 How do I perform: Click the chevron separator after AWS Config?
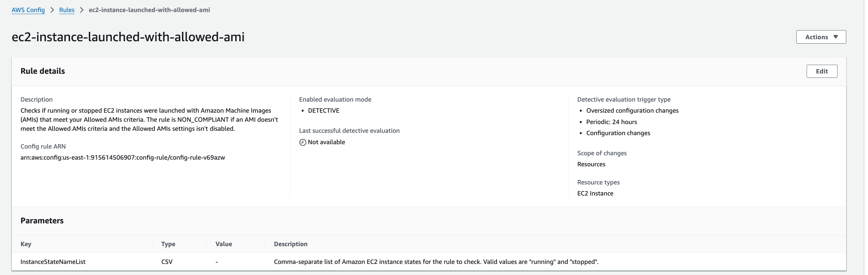coord(52,10)
